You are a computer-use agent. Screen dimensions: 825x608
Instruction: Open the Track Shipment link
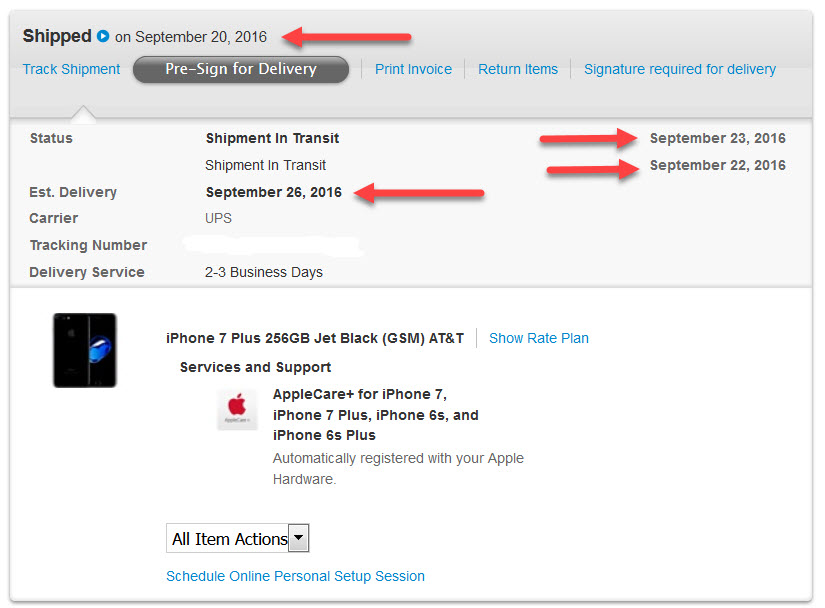[72, 69]
